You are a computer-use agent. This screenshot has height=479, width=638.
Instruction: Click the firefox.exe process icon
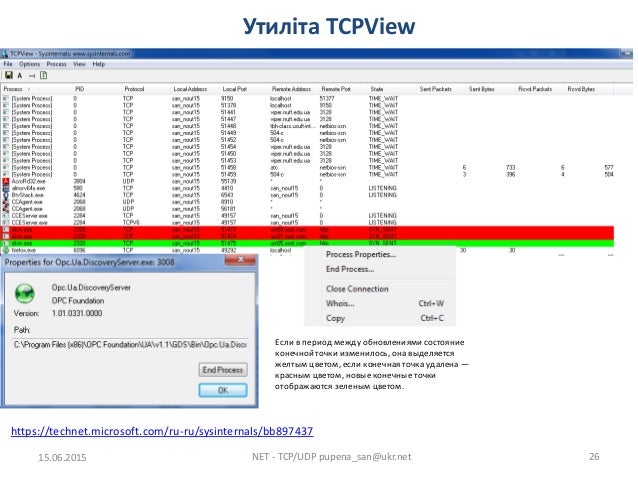pyautogui.click(x=6, y=250)
